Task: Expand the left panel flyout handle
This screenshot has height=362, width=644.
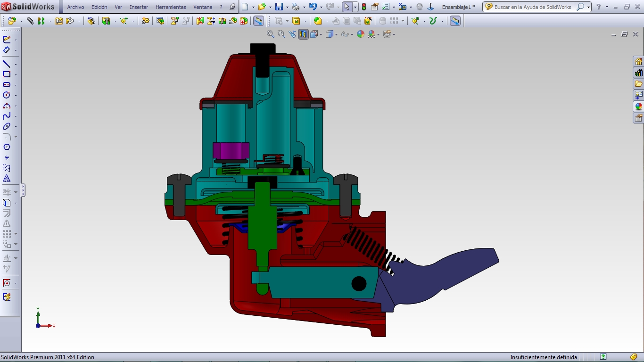Action: point(23,190)
